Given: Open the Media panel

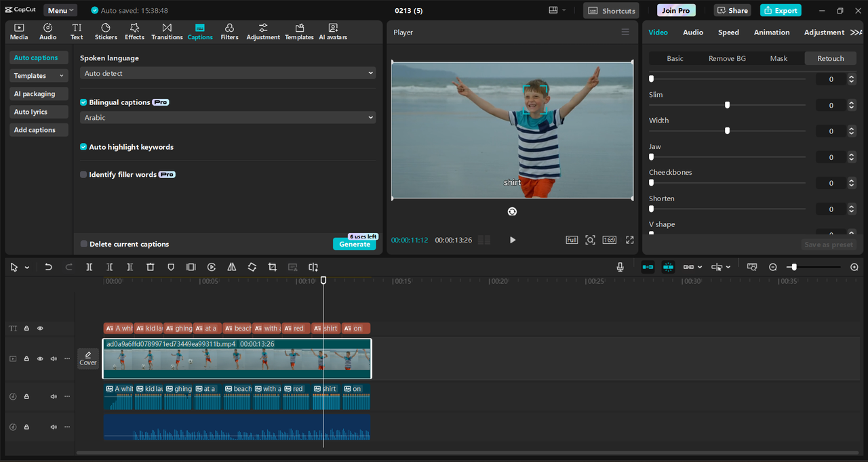Looking at the screenshot, I should 19,32.
